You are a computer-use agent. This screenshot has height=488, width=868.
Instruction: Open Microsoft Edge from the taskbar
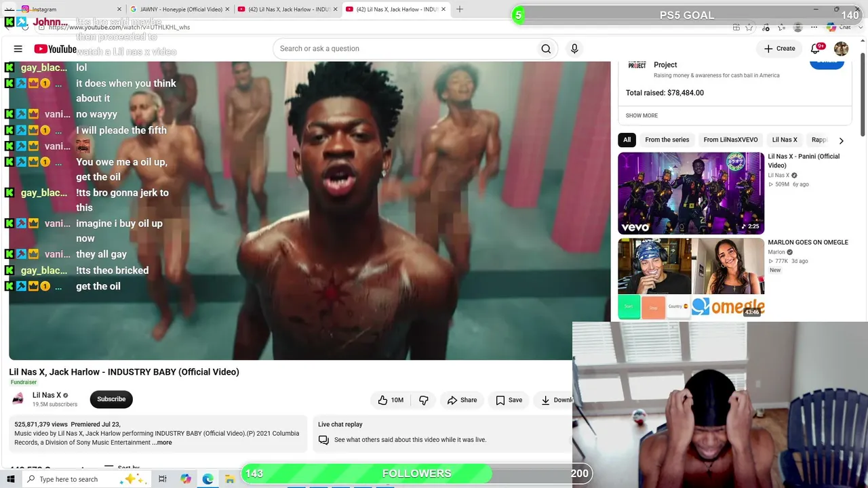(208, 479)
